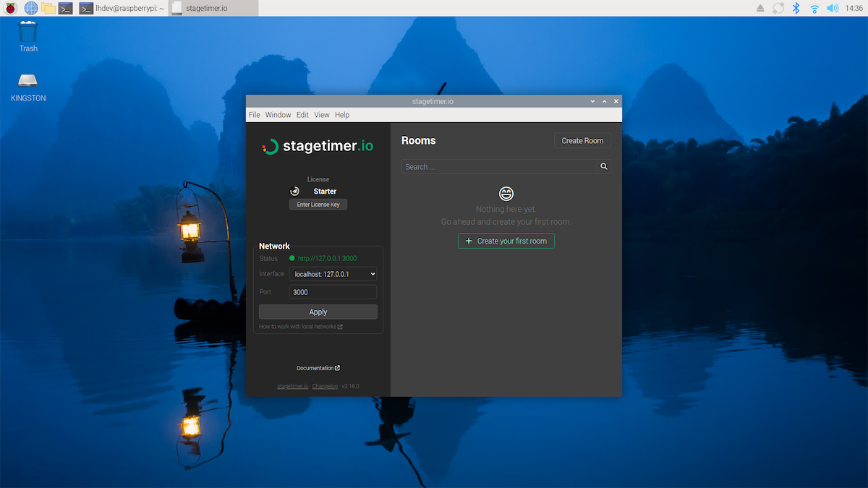Open the Interface dropdown showing localhost: 127.0.0.1
The width and height of the screenshot is (868, 488).
coord(333,273)
